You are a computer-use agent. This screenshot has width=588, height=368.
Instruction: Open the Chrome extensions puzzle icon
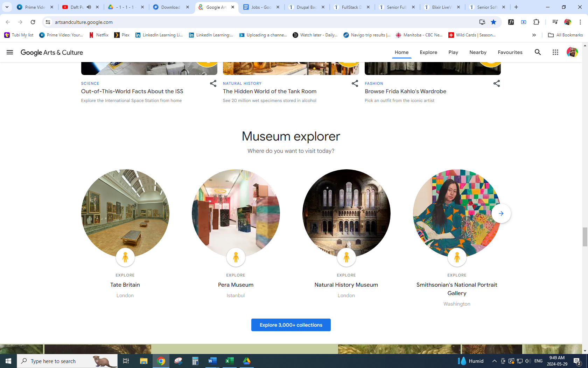[x=536, y=22]
